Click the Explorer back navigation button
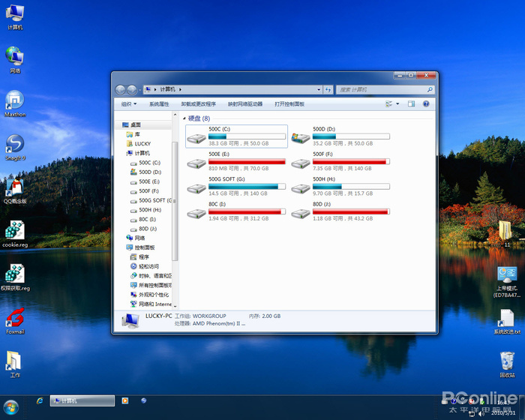525x420 pixels. click(120, 89)
